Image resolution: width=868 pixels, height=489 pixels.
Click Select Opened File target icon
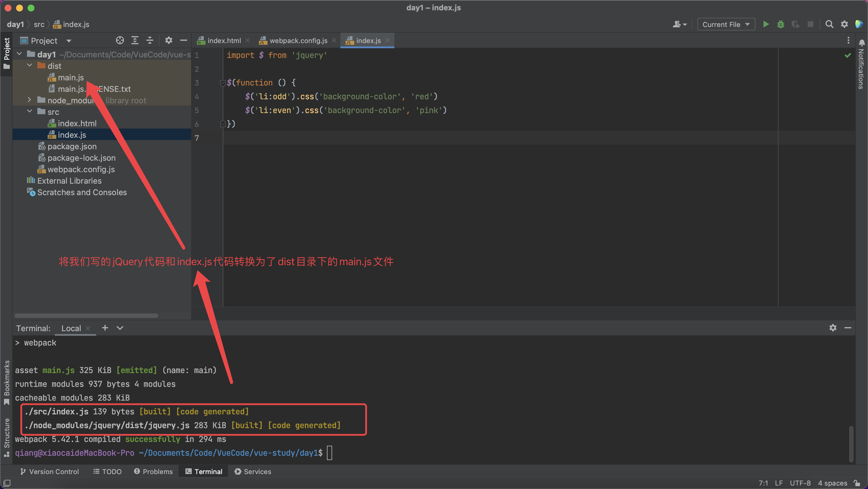click(120, 40)
